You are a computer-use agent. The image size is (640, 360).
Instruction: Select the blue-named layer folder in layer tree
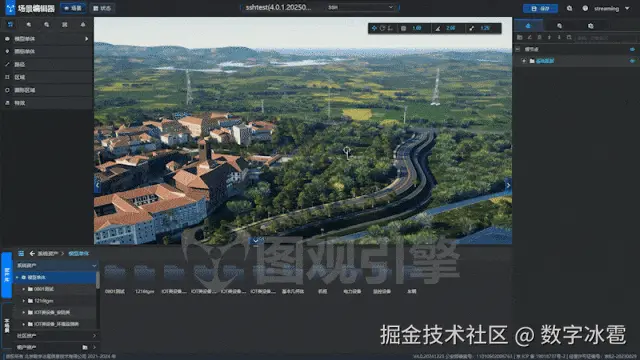(545, 61)
